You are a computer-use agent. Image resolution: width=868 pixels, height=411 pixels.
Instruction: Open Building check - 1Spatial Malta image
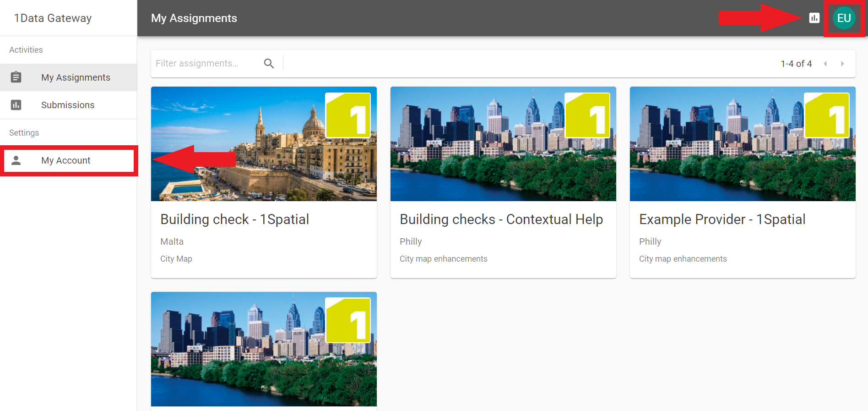pyautogui.click(x=264, y=144)
